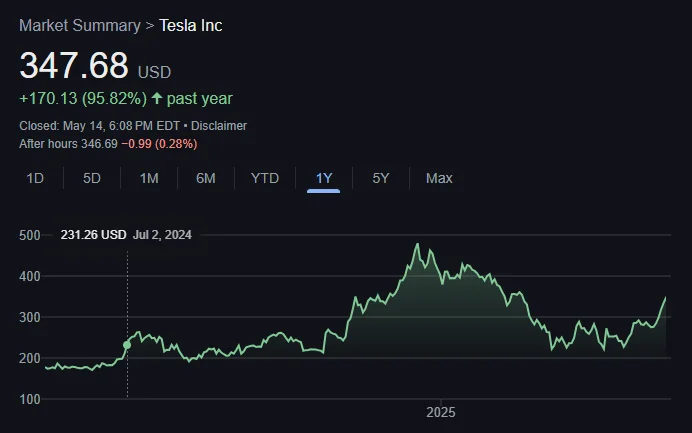Open the Market Summary breadcrumb link
The width and height of the screenshot is (692, 433).
tap(80, 25)
